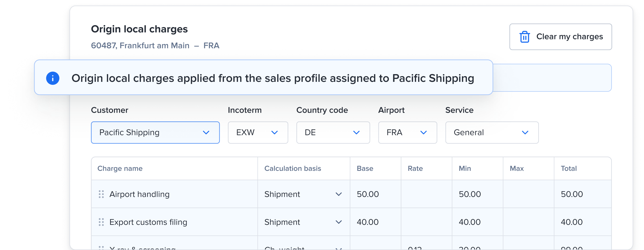644x250 pixels.
Task: Change Airport handling calculation basis dropdown
Action: (x=303, y=194)
